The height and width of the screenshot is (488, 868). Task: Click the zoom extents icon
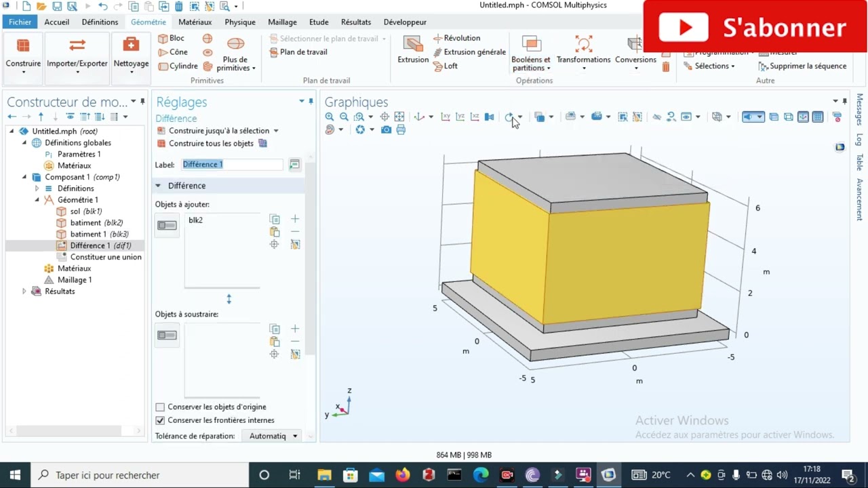coord(399,117)
